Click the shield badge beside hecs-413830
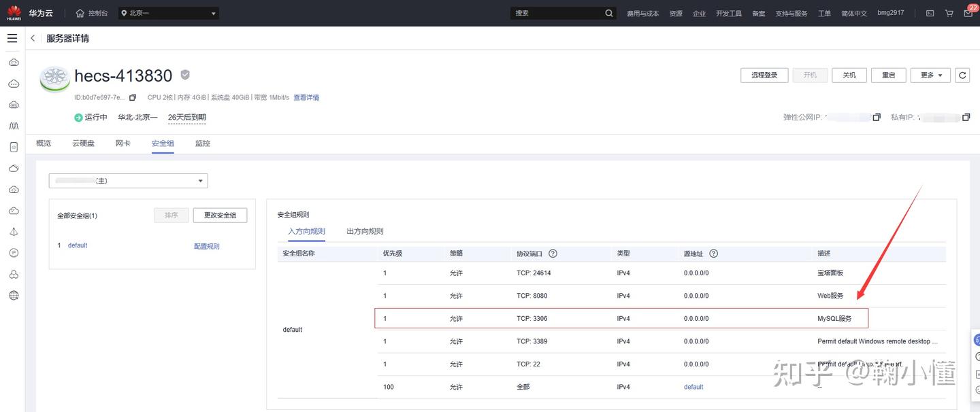 (185, 75)
